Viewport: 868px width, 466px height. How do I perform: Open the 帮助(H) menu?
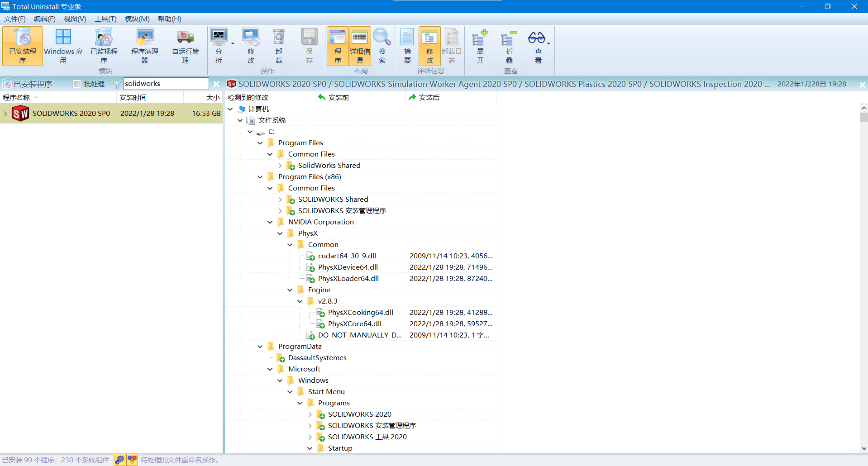170,19
